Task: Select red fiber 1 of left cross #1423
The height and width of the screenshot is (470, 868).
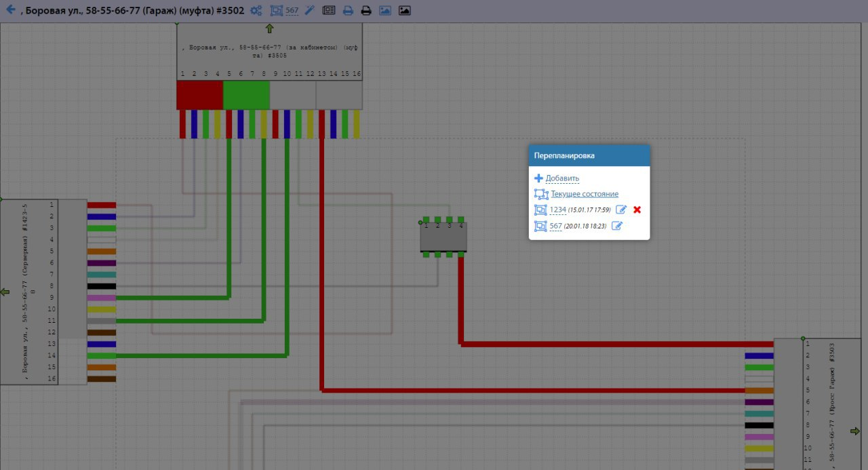Action: [x=102, y=205]
